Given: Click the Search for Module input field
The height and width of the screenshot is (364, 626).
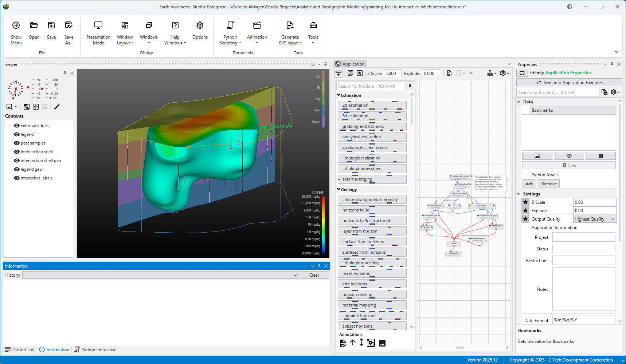Looking at the screenshot, I should click(x=370, y=86).
